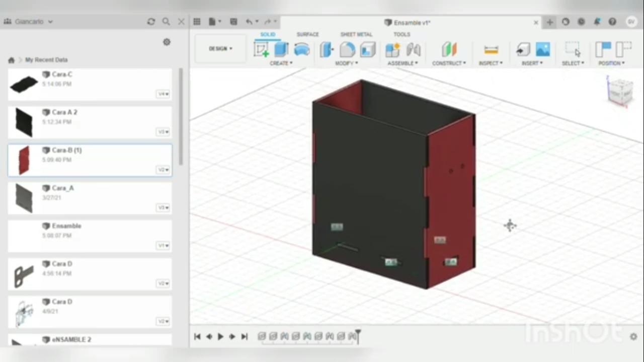Select the Insert Derive tool
Screen dimensions: 644x362
[523, 49]
